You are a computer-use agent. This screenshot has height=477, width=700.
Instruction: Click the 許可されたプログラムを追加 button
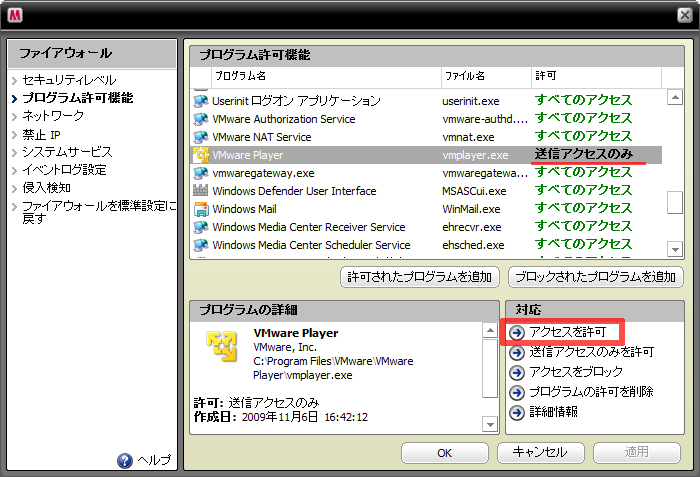coord(419,277)
